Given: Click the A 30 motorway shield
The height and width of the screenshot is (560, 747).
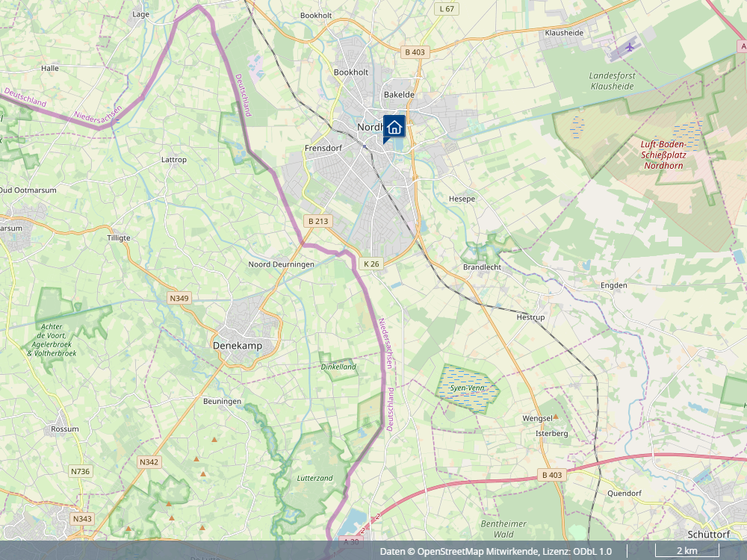Looking at the screenshot, I should click(x=351, y=541).
